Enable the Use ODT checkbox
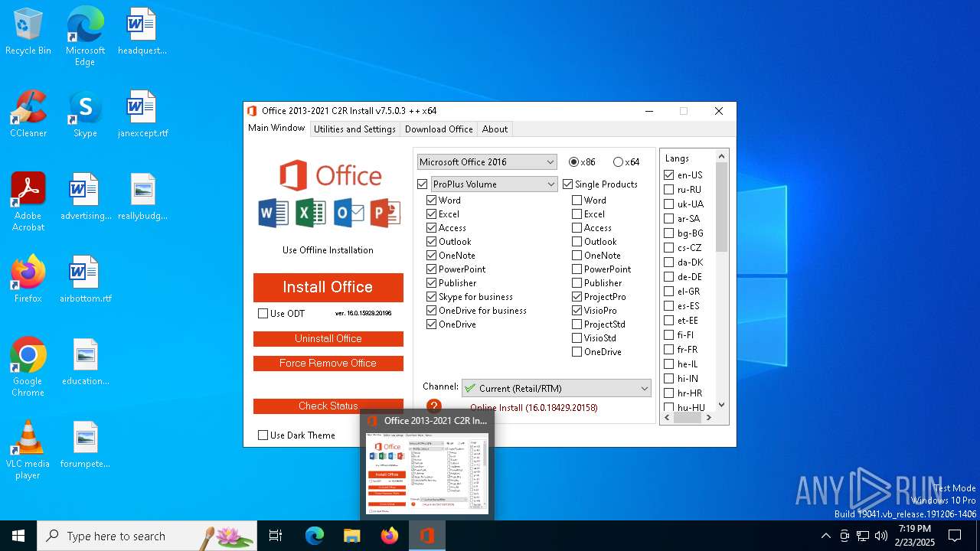This screenshot has height=551, width=980. (x=263, y=314)
